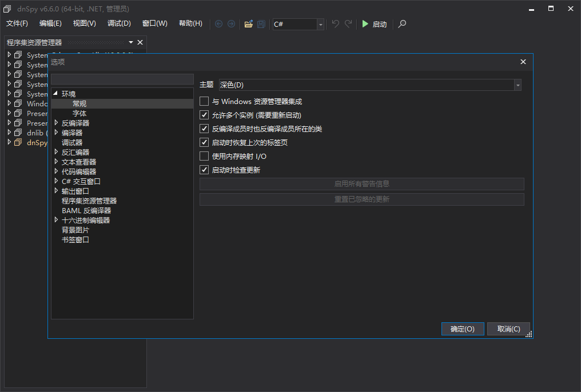Open assembly explorer panel options arrow

pos(131,42)
